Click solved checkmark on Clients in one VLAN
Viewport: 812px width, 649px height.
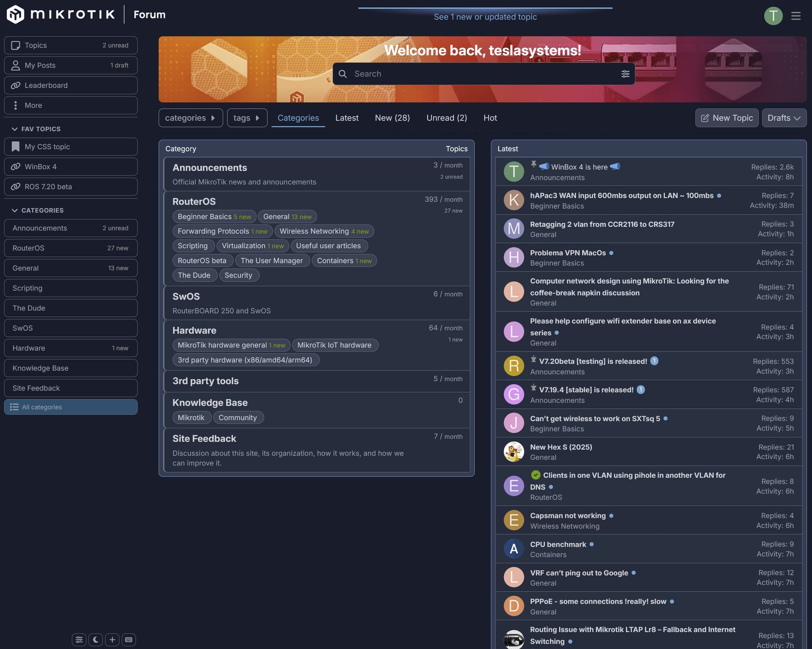pos(535,475)
